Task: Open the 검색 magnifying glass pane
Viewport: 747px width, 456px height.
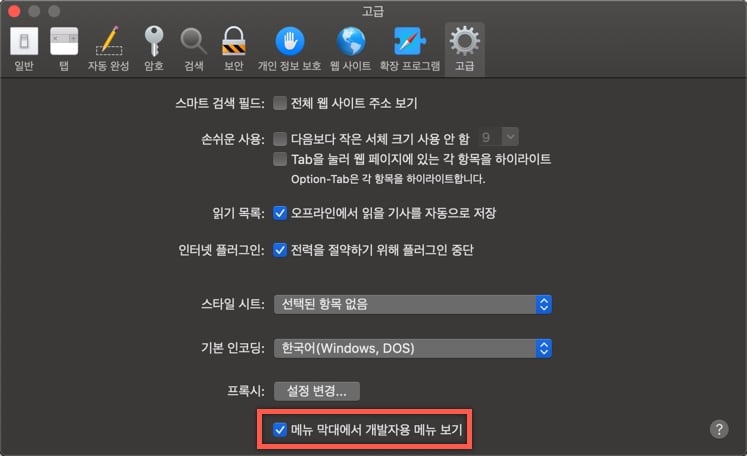Action: coord(193,49)
